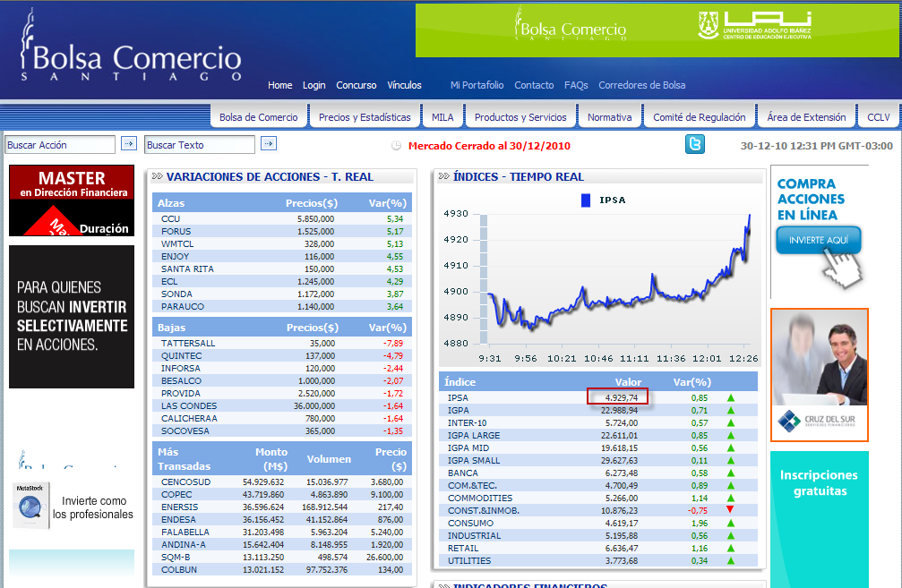Click the Cruz del Sur businessman advertisement
The width and height of the screenshot is (902, 588).
tap(820, 375)
